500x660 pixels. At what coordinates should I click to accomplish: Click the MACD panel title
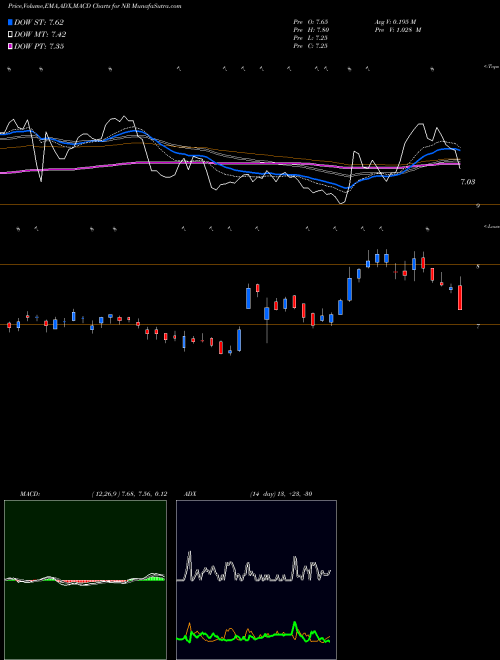[30, 494]
